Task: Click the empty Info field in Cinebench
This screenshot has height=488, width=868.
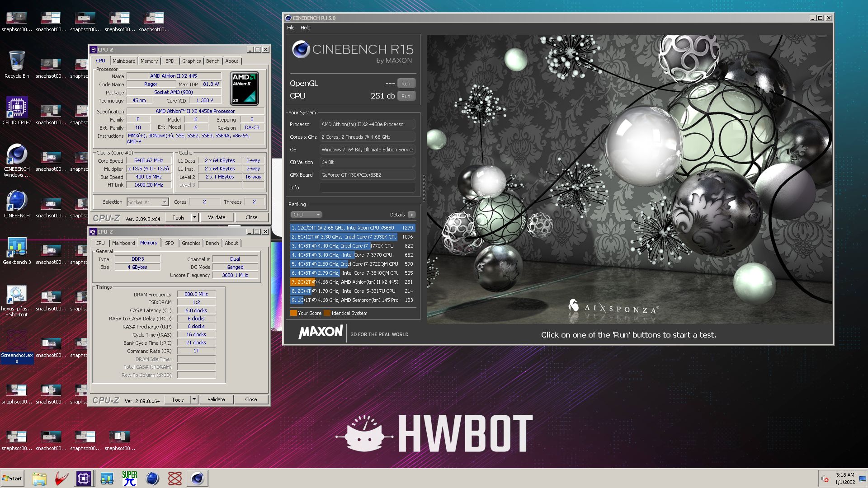Action: tap(367, 188)
